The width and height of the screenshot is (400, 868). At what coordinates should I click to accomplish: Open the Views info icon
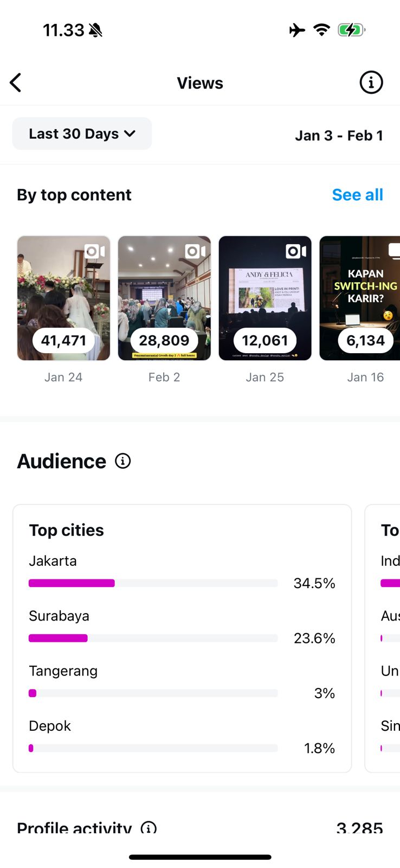pyautogui.click(x=371, y=83)
